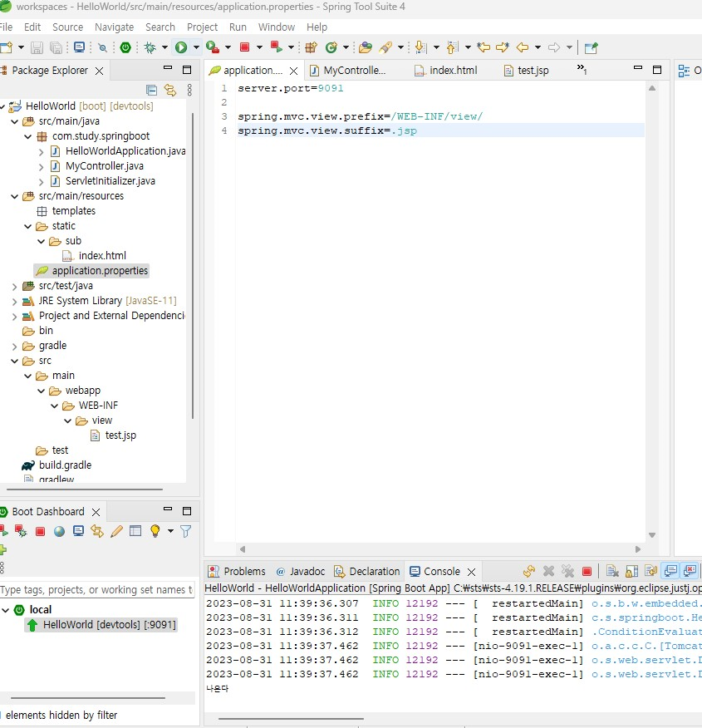Image resolution: width=702 pixels, height=728 pixels.
Task: Switch to the Problems tab
Action: (237, 571)
